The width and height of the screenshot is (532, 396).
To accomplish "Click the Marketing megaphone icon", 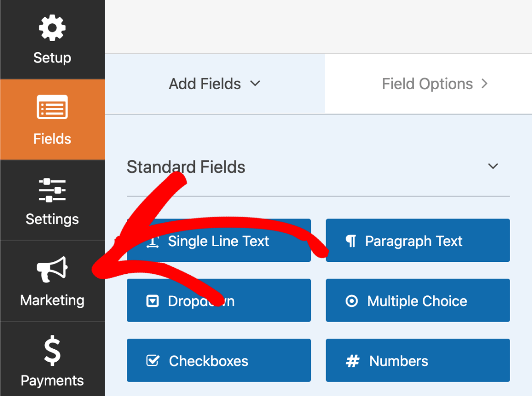I will tap(52, 270).
